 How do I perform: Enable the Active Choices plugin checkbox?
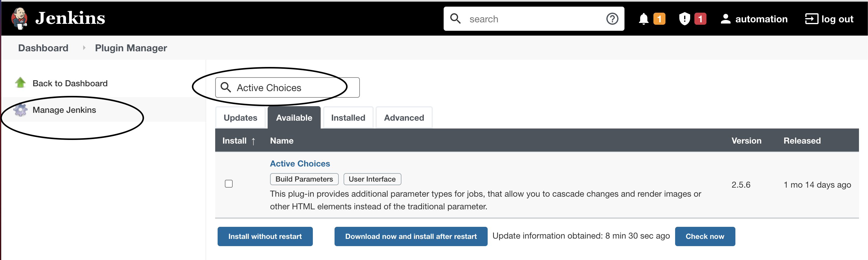coord(229,184)
